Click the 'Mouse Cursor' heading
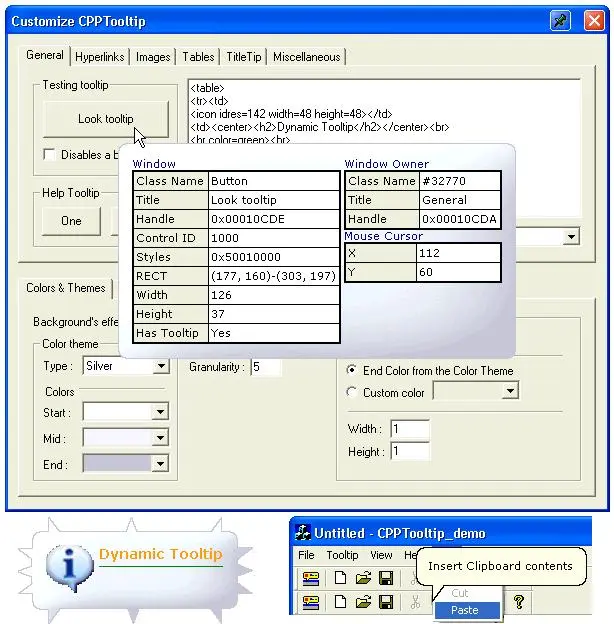The image size is (614, 624). [x=384, y=236]
